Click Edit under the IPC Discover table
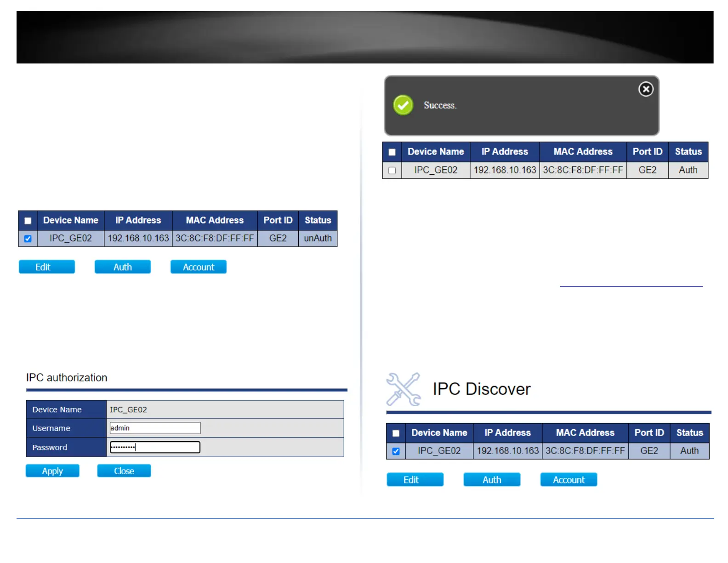Screen dimensions: 728x563 (x=415, y=479)
